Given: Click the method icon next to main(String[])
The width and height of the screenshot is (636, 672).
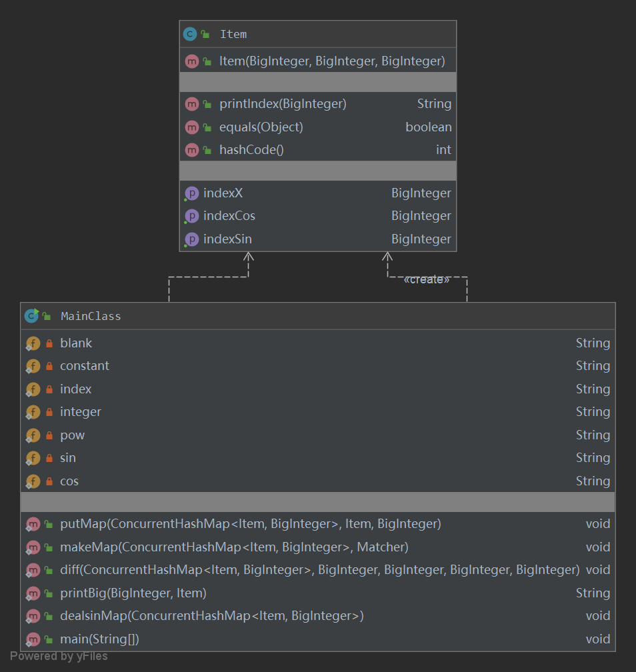Looking at the screenshot, I should pos(33,639).
